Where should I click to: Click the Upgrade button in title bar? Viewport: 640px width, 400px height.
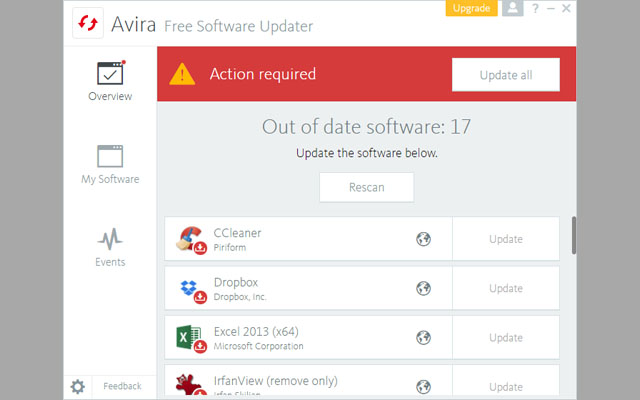click(471, 8)
